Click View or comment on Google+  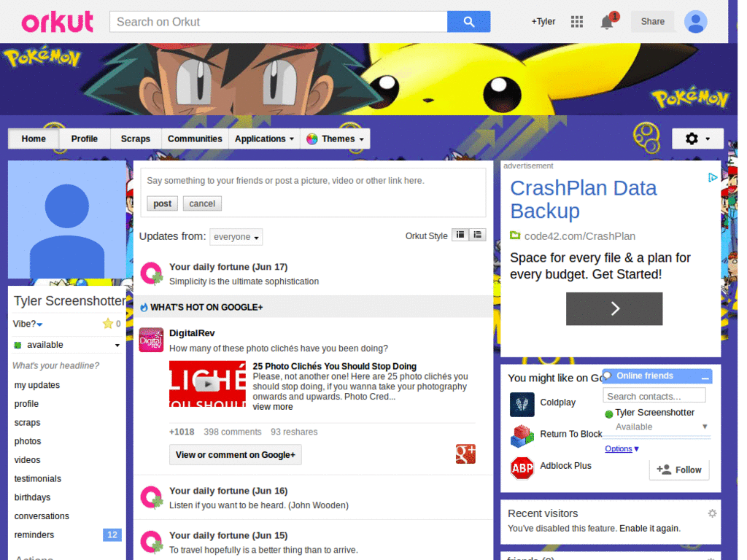coord(236,455)
